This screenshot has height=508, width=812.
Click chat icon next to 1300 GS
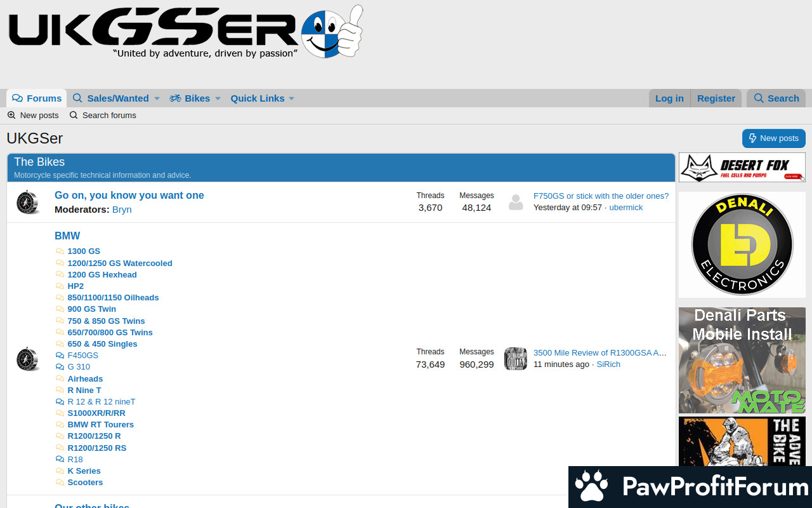click(60, 251)
